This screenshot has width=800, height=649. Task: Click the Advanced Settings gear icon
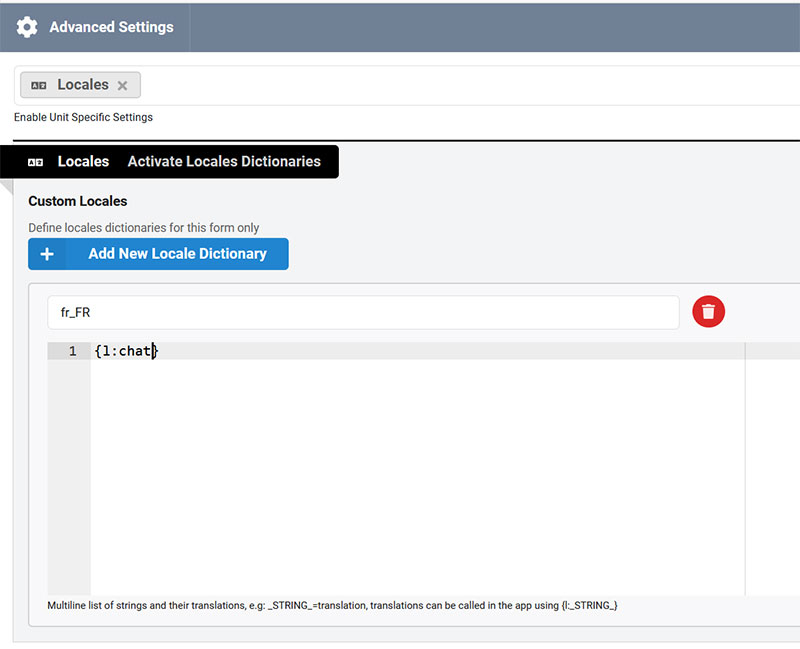point(27,27)
